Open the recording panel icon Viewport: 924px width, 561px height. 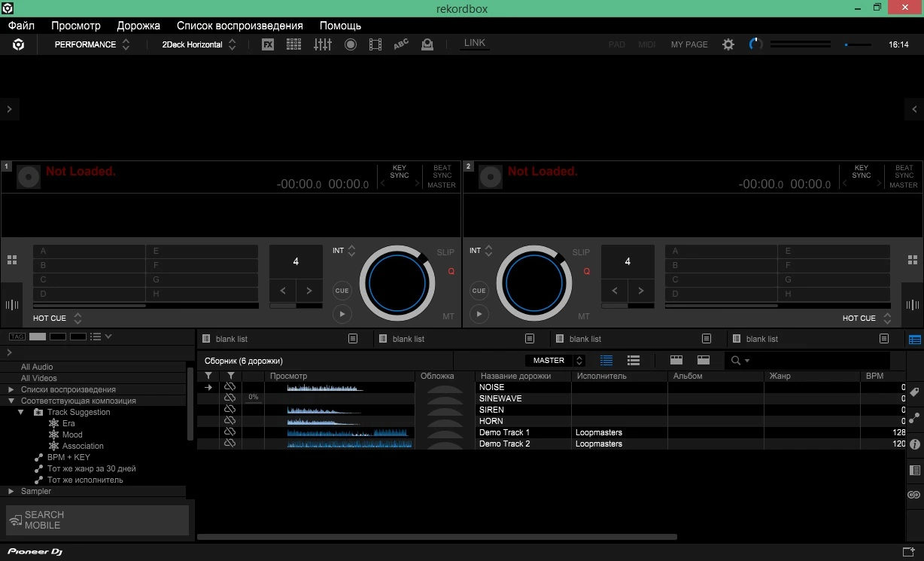pos(351,44)
